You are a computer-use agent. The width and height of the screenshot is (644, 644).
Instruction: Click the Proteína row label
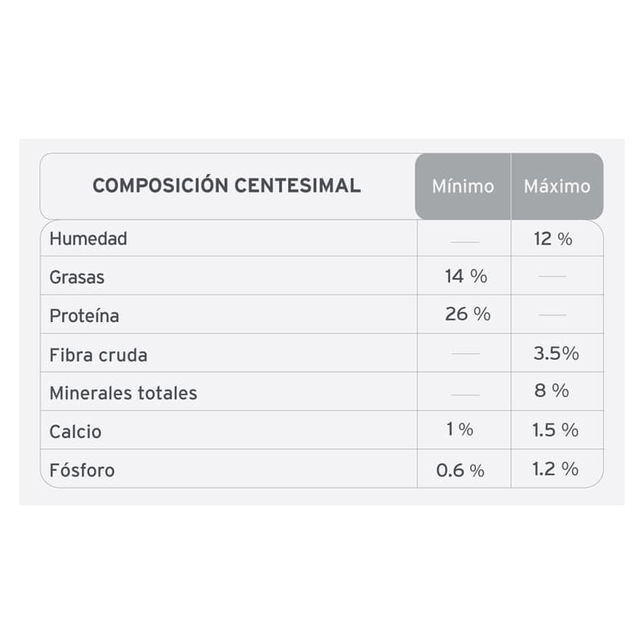coord(85,316)
